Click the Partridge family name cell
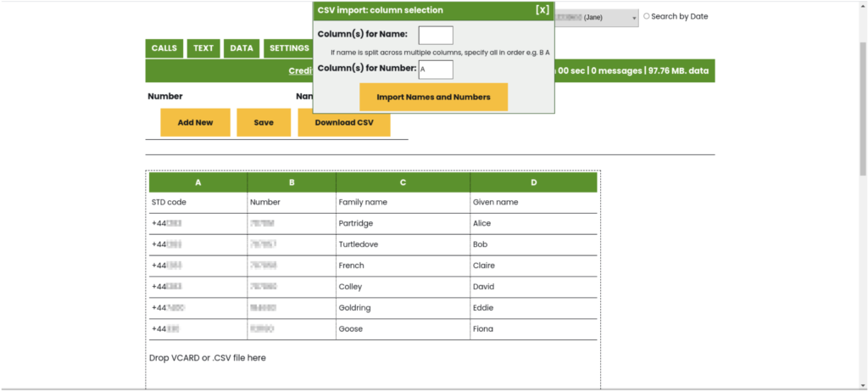Image resolution: width=868 pixels, height=392 pixels. [x=356, y=223]
